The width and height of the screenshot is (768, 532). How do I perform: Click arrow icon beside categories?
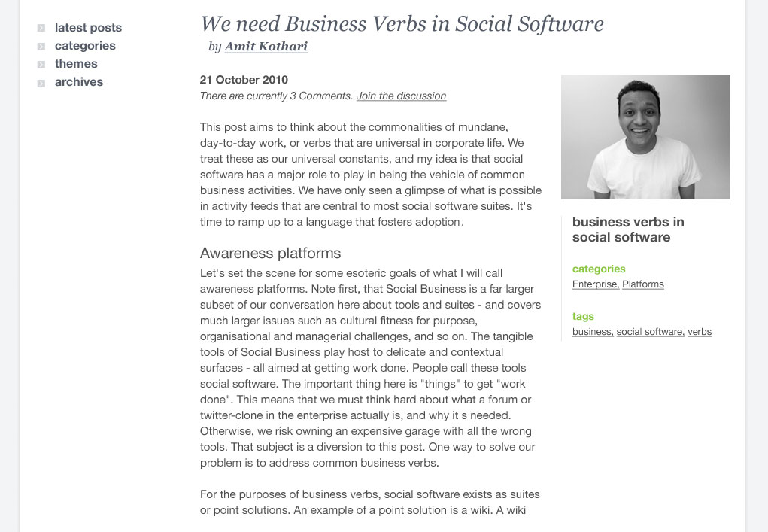tap(41, 47)
